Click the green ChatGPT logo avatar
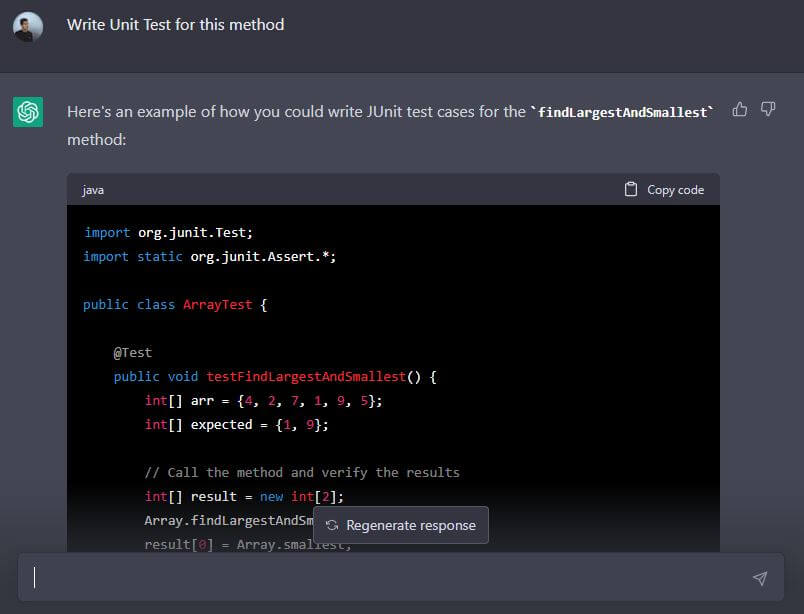The image size is (804, 614). click(28, 112)
